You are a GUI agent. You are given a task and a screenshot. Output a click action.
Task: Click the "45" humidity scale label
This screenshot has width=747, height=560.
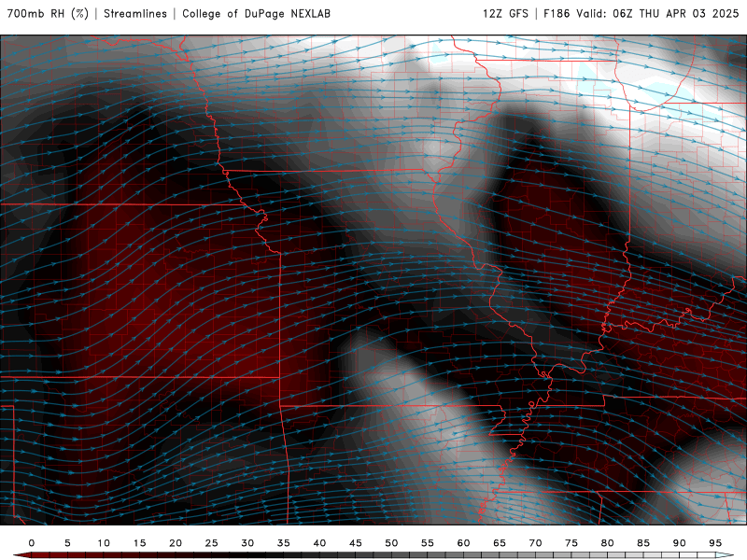tap(356, 543)
